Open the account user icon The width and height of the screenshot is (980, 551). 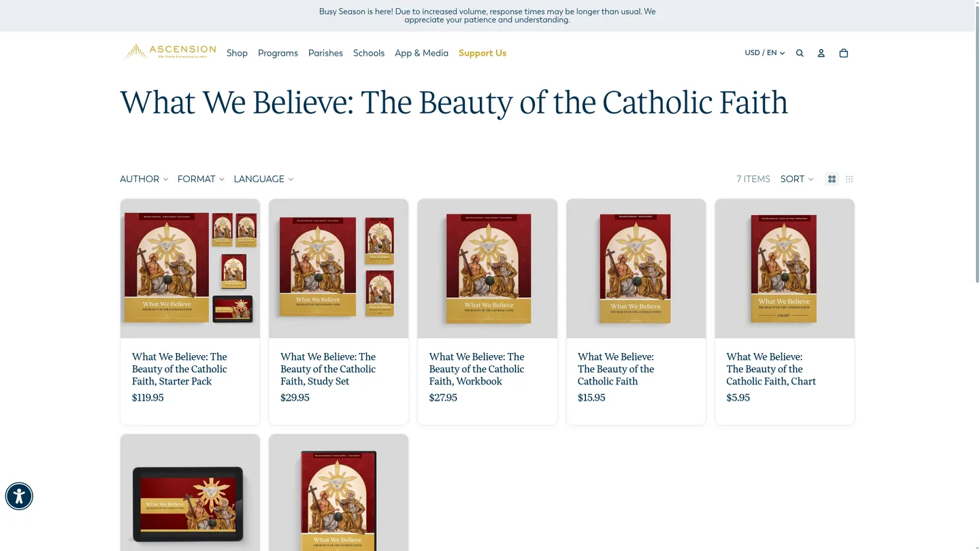tap(821, 53)
